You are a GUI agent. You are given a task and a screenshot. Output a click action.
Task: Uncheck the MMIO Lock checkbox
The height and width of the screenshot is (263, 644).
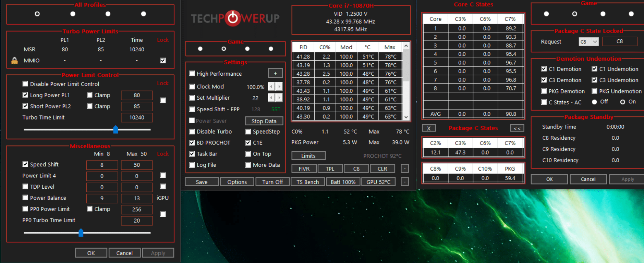point(163,61)
